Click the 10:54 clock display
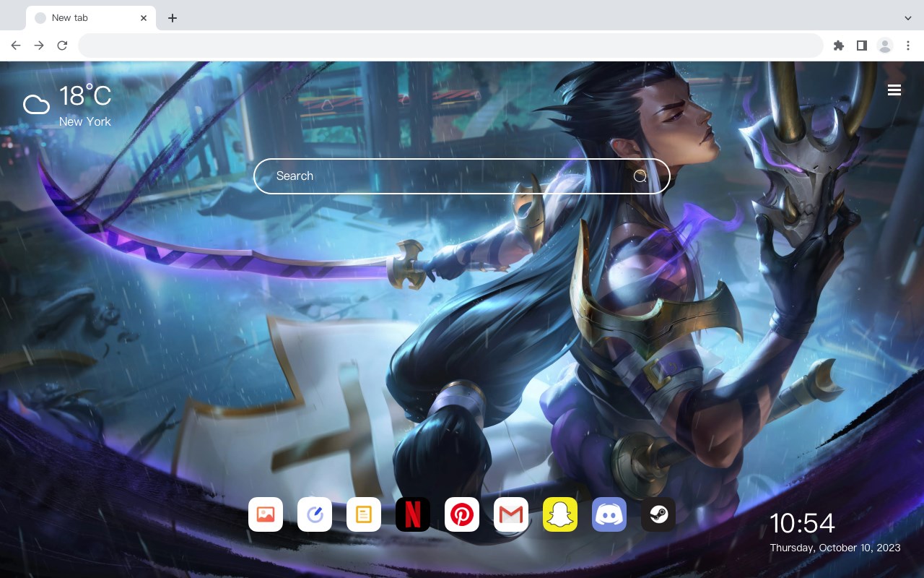This screenshot has width=924, height=578. [x=802, y=523]
